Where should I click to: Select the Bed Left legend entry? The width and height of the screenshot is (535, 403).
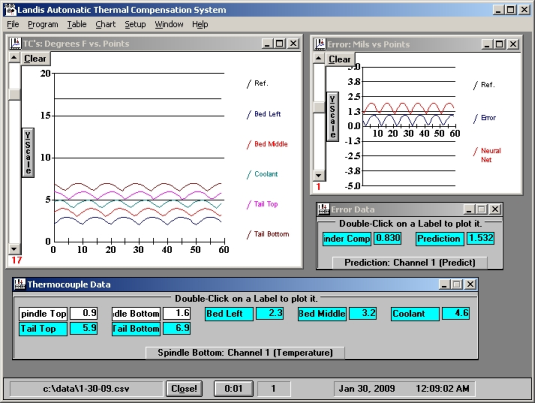(264, 114)
